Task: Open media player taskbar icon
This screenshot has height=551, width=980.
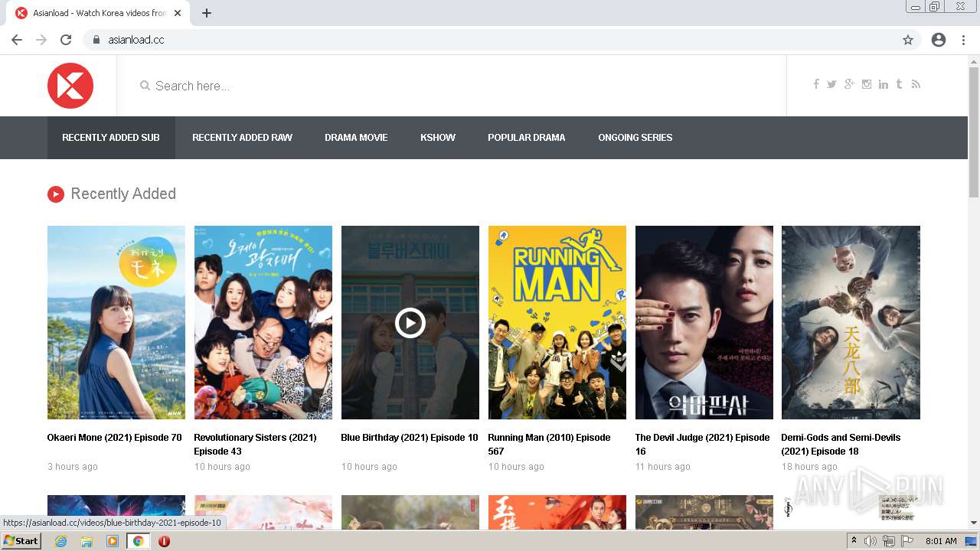Action: (x=113, y=541)
